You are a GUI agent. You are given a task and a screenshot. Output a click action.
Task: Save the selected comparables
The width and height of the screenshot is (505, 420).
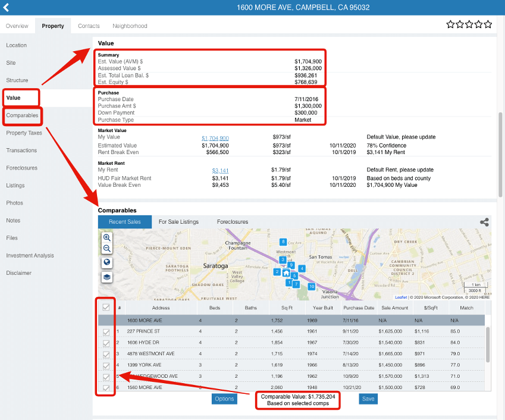(368, 399)
